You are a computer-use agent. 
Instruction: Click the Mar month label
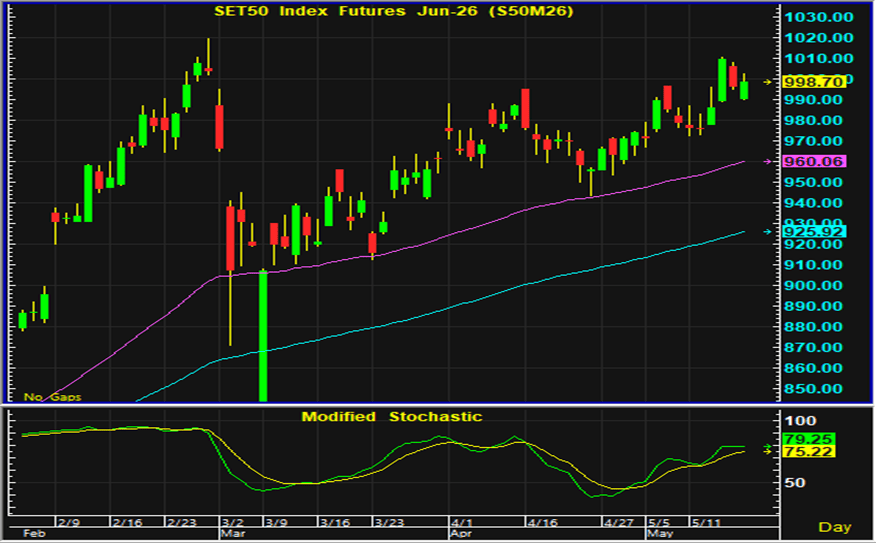pos(233,534)
